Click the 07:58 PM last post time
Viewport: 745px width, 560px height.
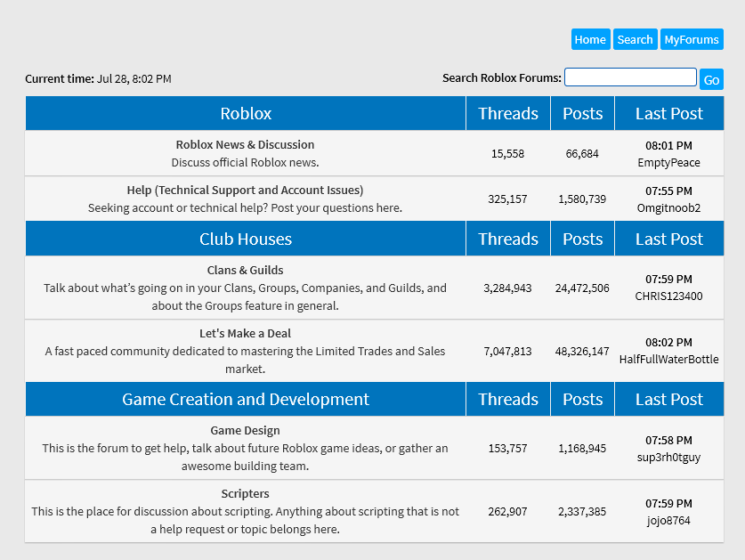[x=669, y=440]
